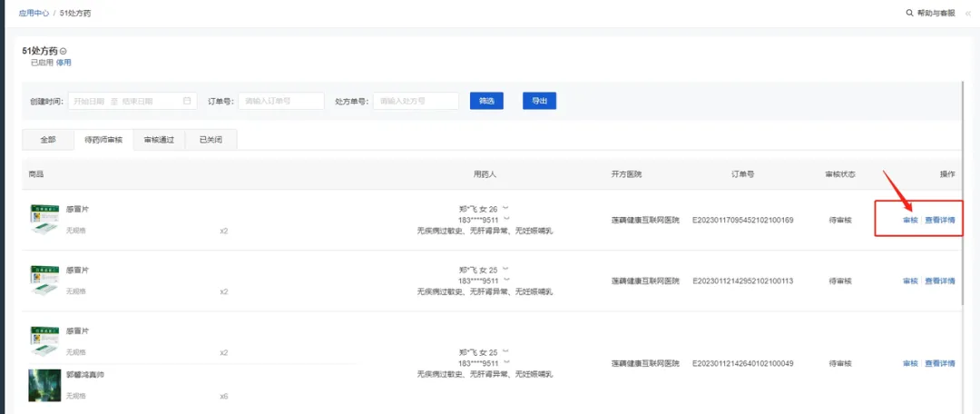Image resolution: width=980 pixels, height=414 pixels.
Task: Click 莲藕健康互联网医院 in order ...100113 row
Action: (x=645, y=281)
